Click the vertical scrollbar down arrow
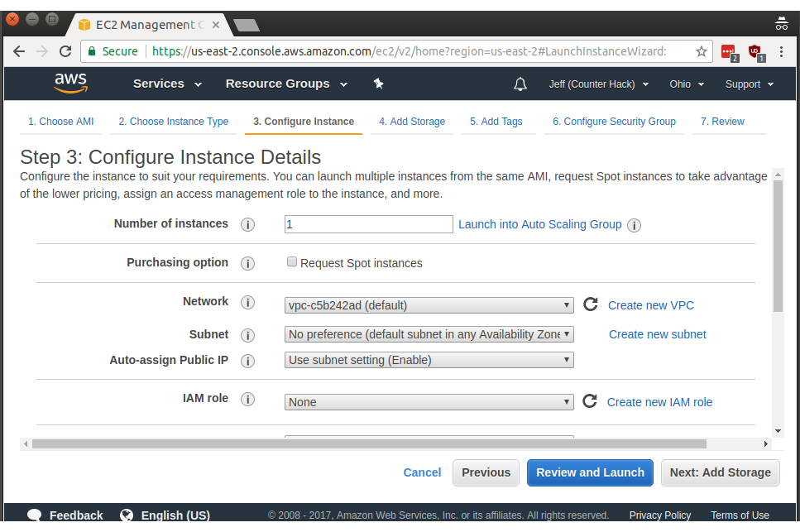800x532 pixels. 778,431
